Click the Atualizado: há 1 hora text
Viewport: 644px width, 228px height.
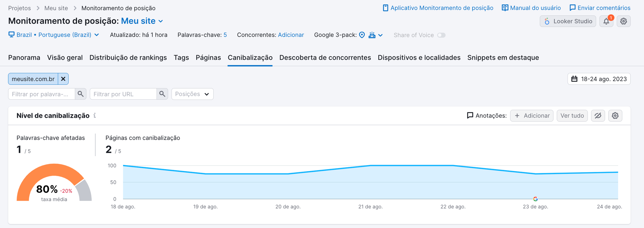coord(139,35)
